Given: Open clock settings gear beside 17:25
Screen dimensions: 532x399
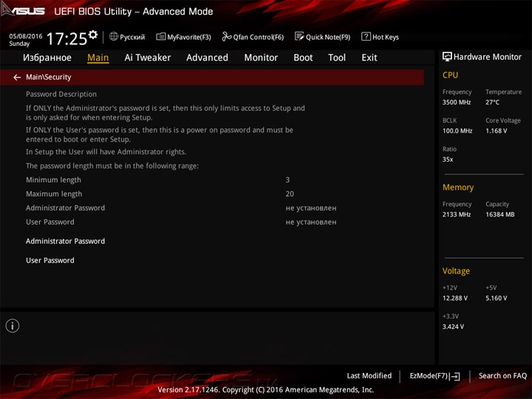Looking at the screenshot, I should click(x=93, y=34).
